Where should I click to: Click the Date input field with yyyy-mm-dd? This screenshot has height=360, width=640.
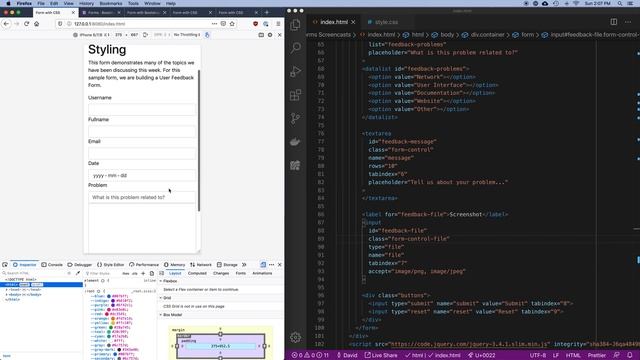[142, 175]
